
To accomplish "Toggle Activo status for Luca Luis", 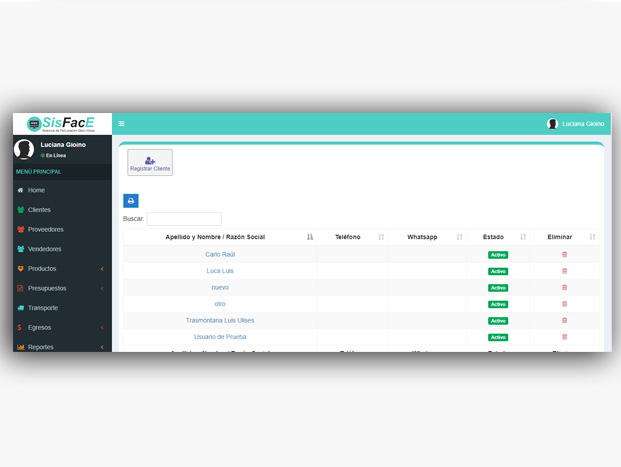I will tap(498, 271).
